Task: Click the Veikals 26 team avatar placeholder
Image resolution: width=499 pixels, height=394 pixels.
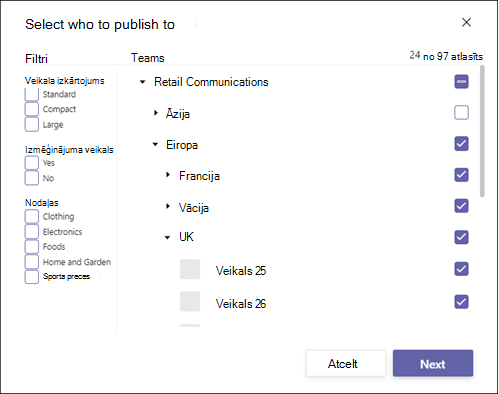Action: pos(190,301)
